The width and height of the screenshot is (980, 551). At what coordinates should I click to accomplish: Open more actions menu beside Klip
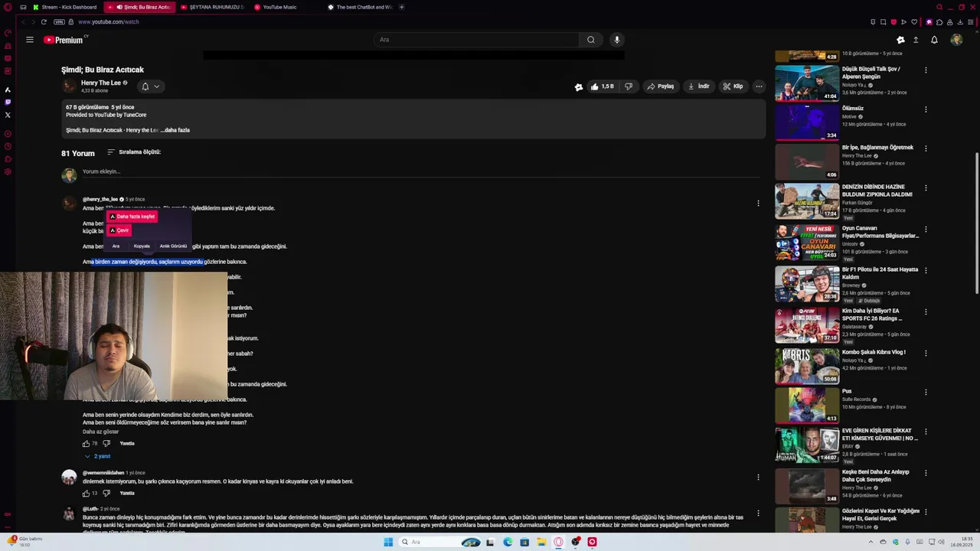(x=759, y=86)
